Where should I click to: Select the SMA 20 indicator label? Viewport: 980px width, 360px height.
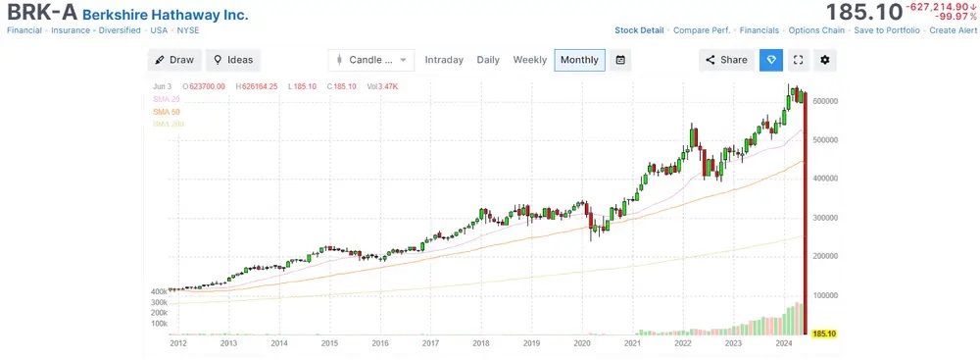click(167, 99)
